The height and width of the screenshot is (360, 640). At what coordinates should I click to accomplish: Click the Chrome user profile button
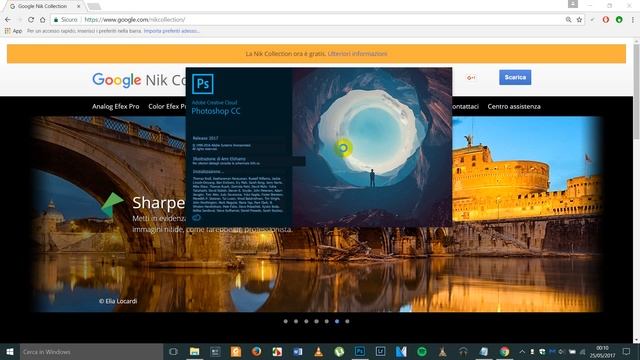pos(573,4)
